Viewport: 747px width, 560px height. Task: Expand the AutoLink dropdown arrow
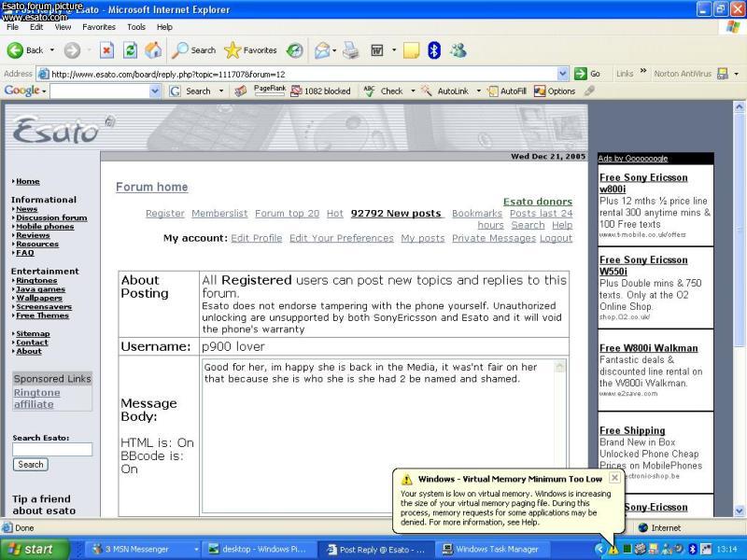tap(478, 91)
